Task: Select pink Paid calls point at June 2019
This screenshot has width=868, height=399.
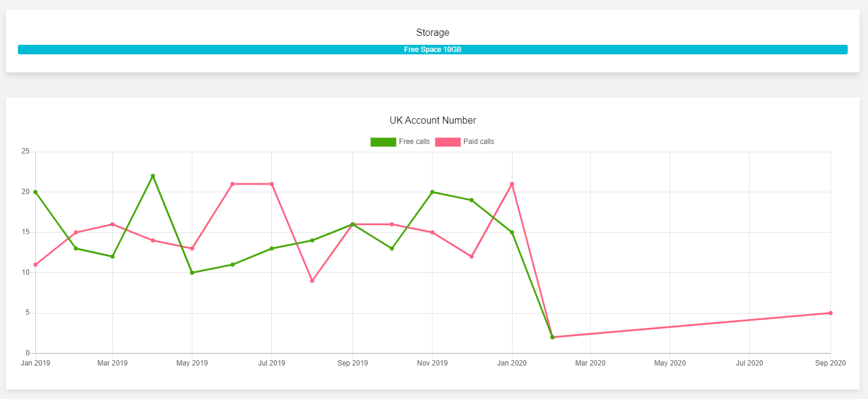Action: [x=232, y=184]
